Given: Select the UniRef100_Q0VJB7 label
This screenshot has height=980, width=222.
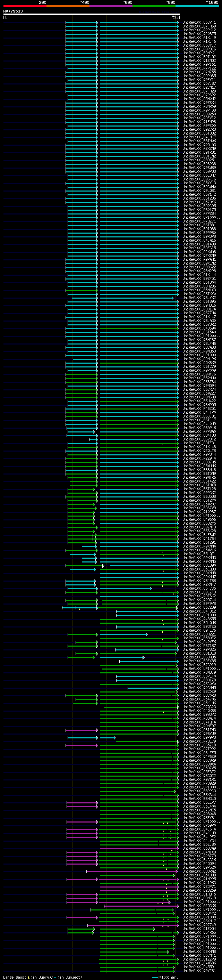Looking at the screenshot, I should [x=199, y=84].
